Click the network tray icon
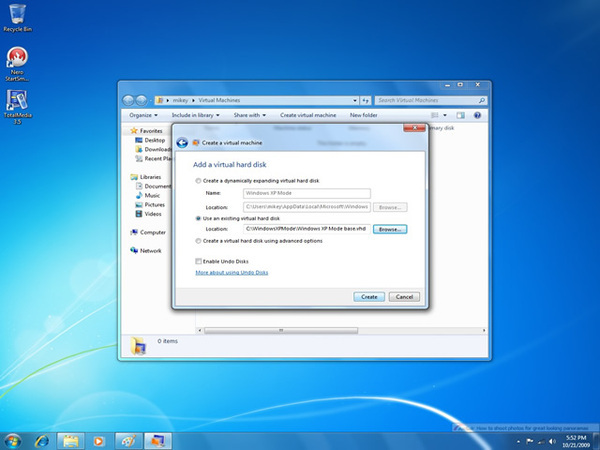Image resolution: width=600 pixels, height=450 pixels. (x=541, y=441)
